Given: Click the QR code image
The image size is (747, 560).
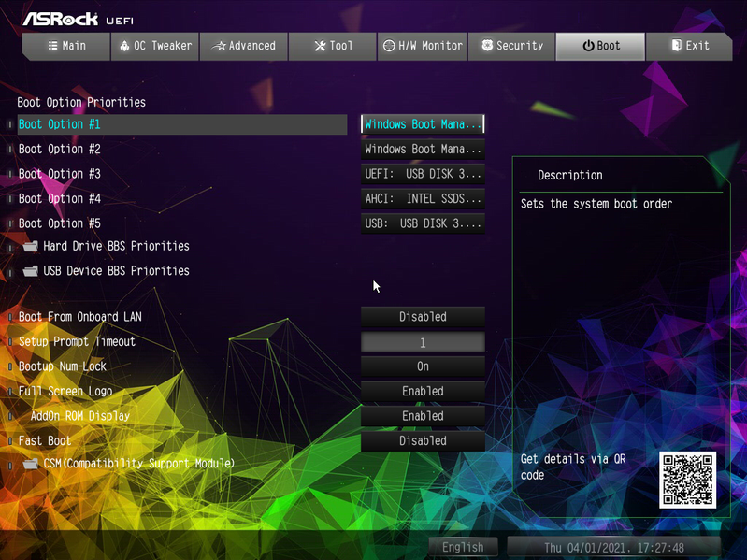Looking at the screenshot, I should 687,480.
